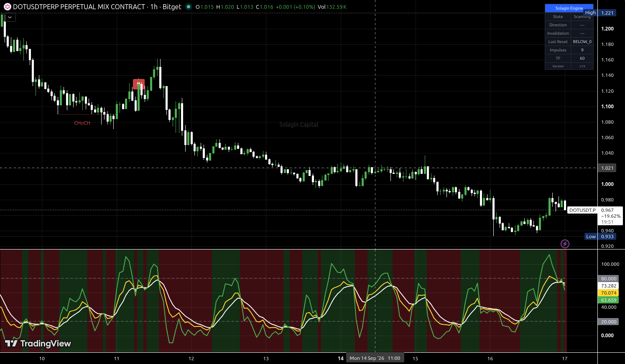Image resolution: width=625 pixels, height=364 pixels.
Task: Click the green market status dot
Action: coord(189,7)
